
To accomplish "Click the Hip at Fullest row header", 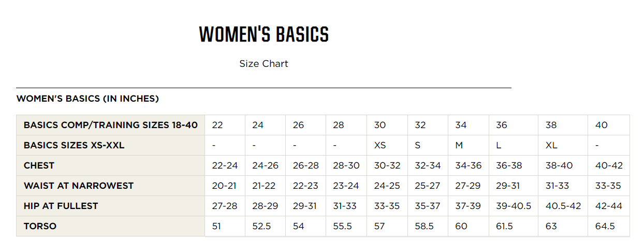I will click(x=111, y=206).
